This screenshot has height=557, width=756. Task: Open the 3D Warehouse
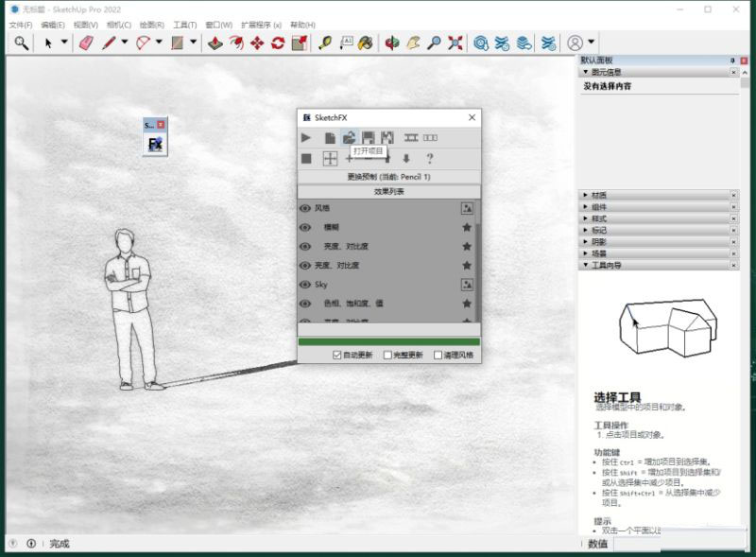[x=481, y=43]
